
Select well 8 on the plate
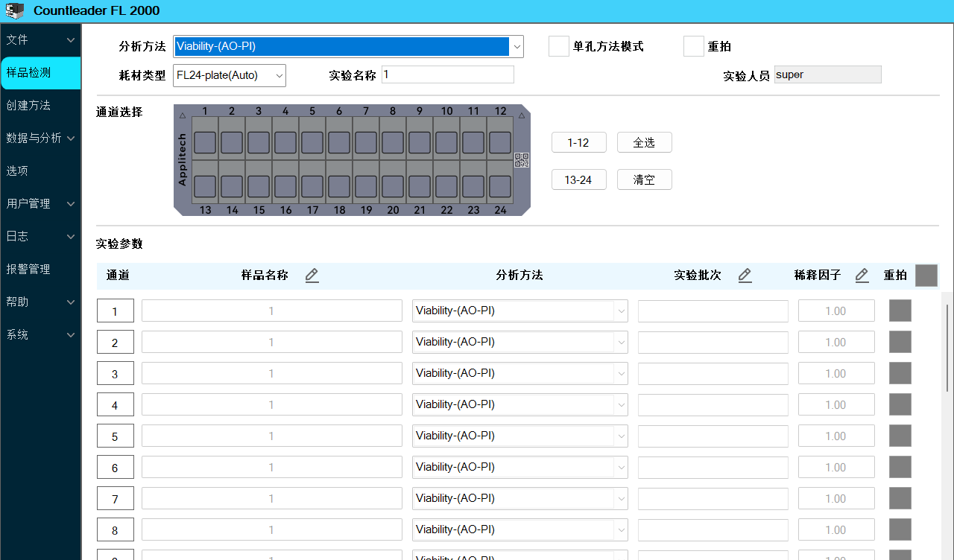point(393,142)
